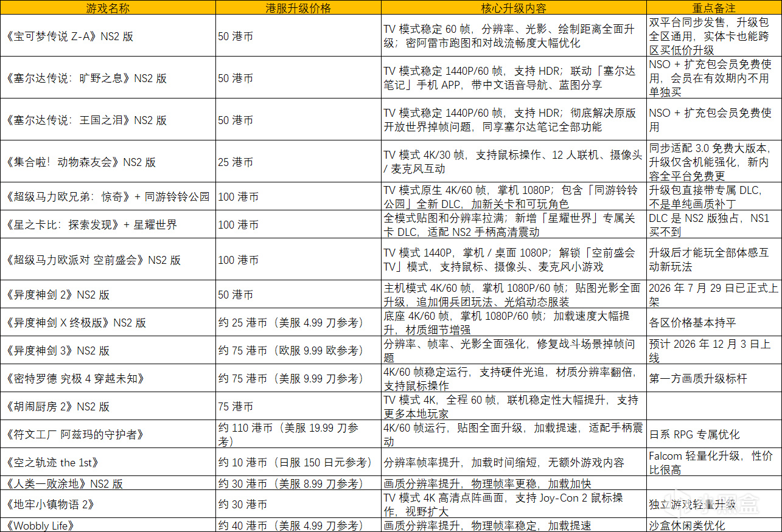The width and height of the screenshot is (782, 532).
Task: Select the "75 港币" price for 胡闹厨房 2
Action: 299,406
